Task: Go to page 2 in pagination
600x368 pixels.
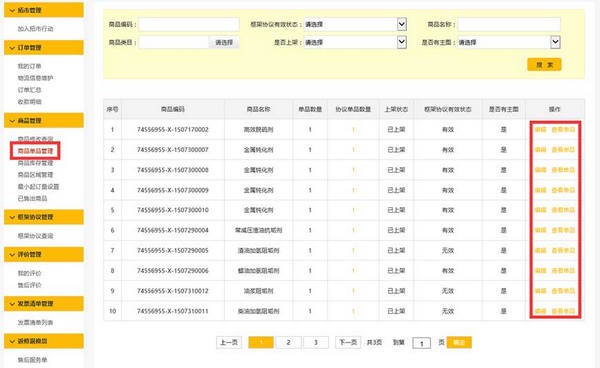Action: [289, 342]
